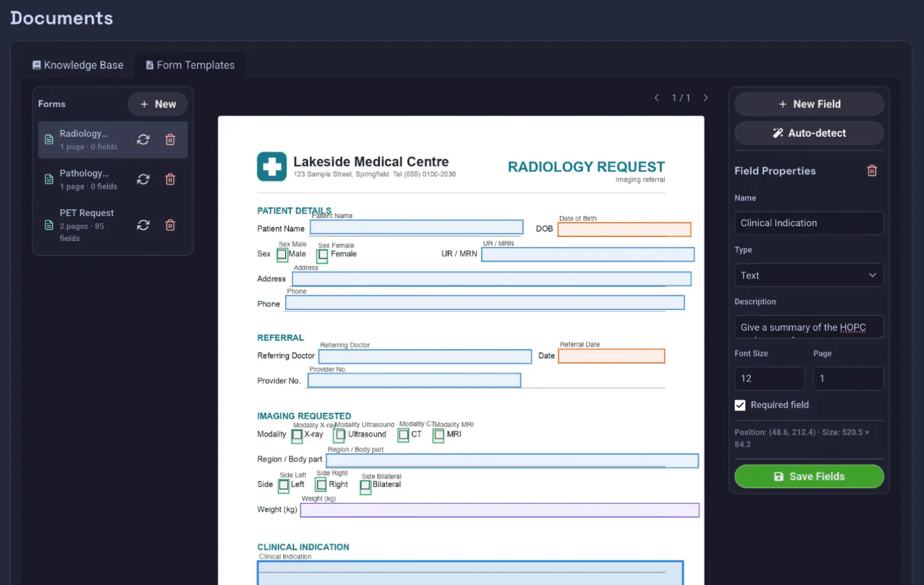Screen dimensions: 924x585
Task: Select the UR / MRN field box
Action: point(588,254)
